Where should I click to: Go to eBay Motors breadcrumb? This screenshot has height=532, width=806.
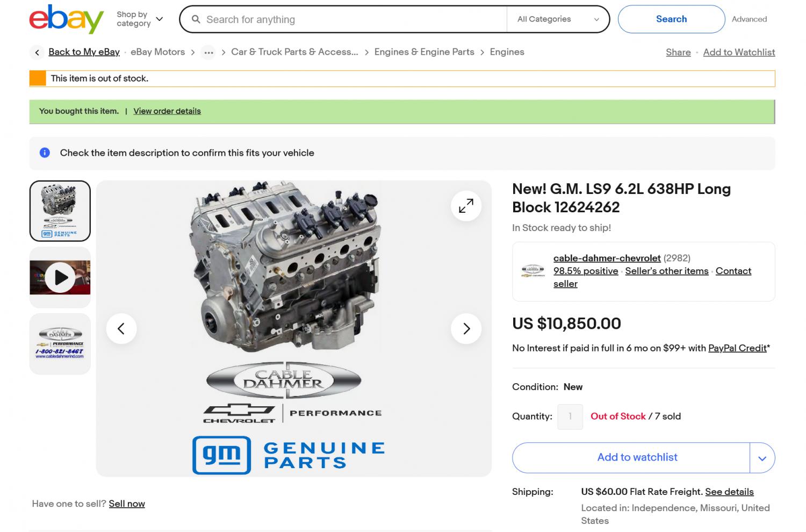click(157, 52)
